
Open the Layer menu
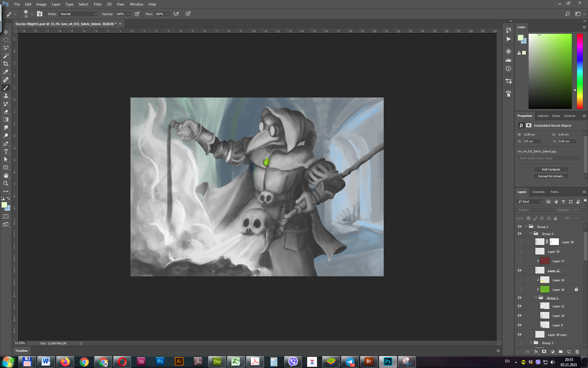click(56, 4)
